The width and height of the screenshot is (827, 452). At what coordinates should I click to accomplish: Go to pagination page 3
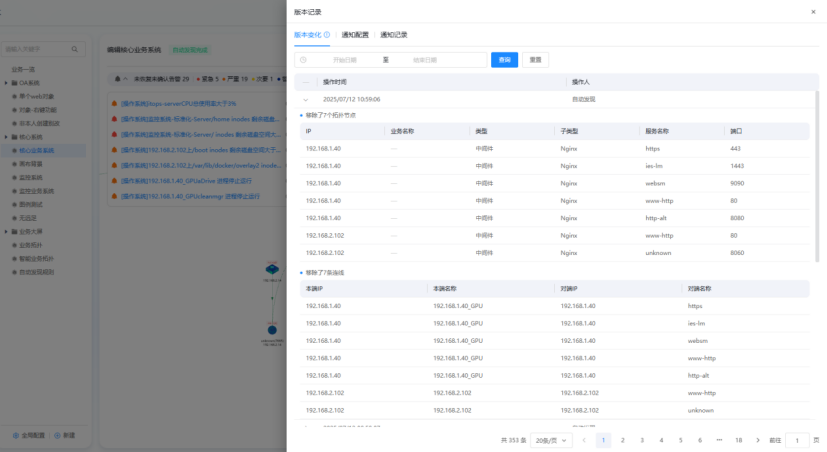(642, 440)
